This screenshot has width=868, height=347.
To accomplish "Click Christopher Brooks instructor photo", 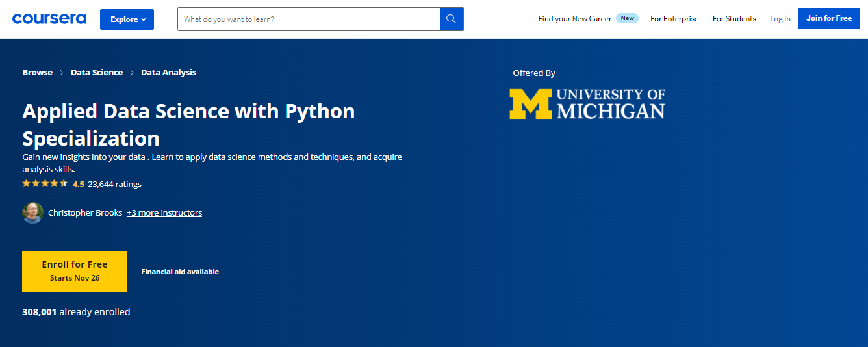I will click(32, 212).
